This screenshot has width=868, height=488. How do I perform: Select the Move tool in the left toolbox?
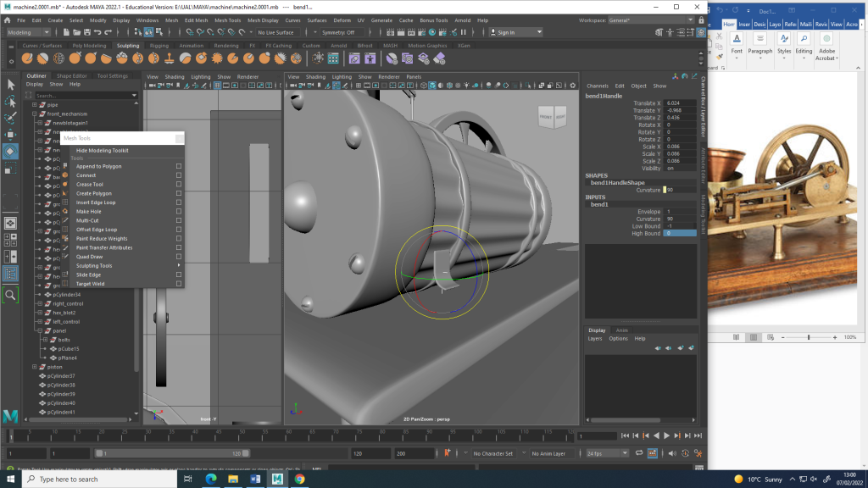tap(11, 135)
